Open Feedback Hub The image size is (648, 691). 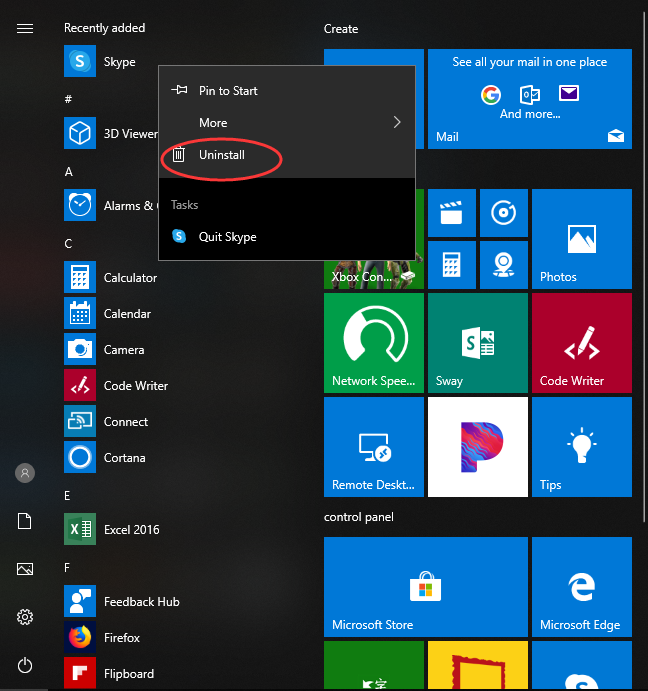point(122,602)
